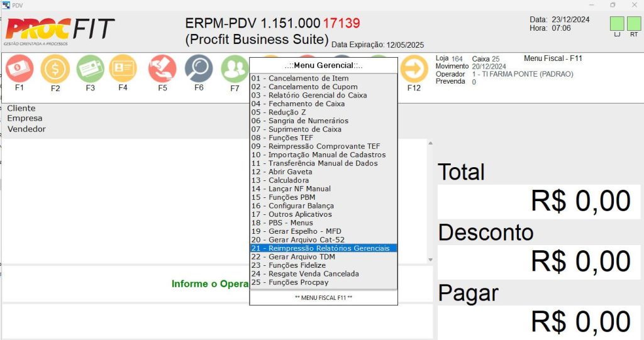Click the Empresa label
This screenshot has width=644, height=340.
click(25, 118)
